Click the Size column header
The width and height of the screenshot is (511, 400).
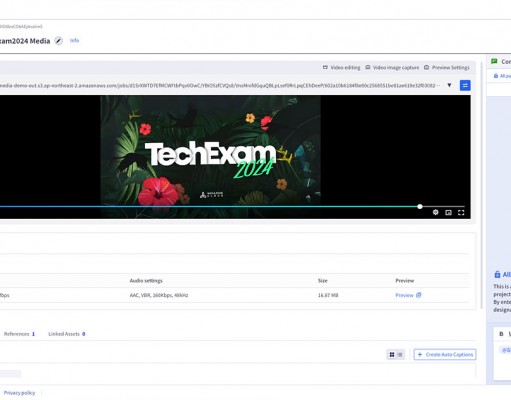pos(323,281)
